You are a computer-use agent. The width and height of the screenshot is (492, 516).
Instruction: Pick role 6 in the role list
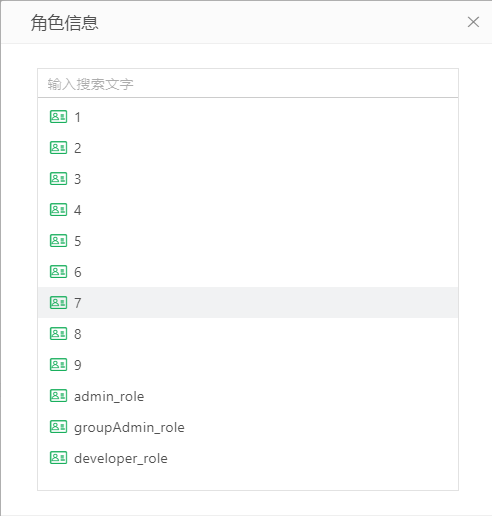(x=248, y=272)
